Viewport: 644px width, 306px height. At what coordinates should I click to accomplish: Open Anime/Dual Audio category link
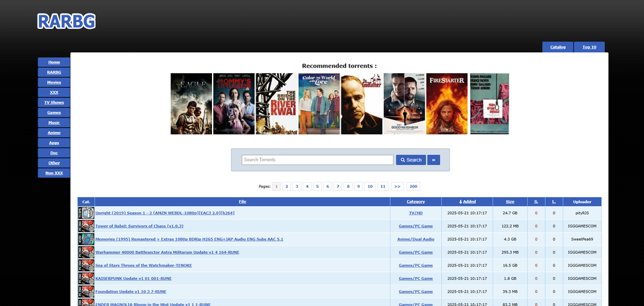point(416,239)
